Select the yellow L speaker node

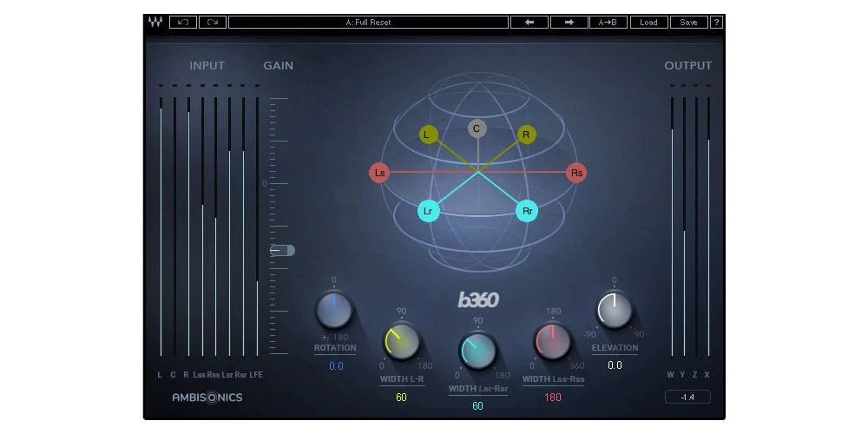coord(427,135)
